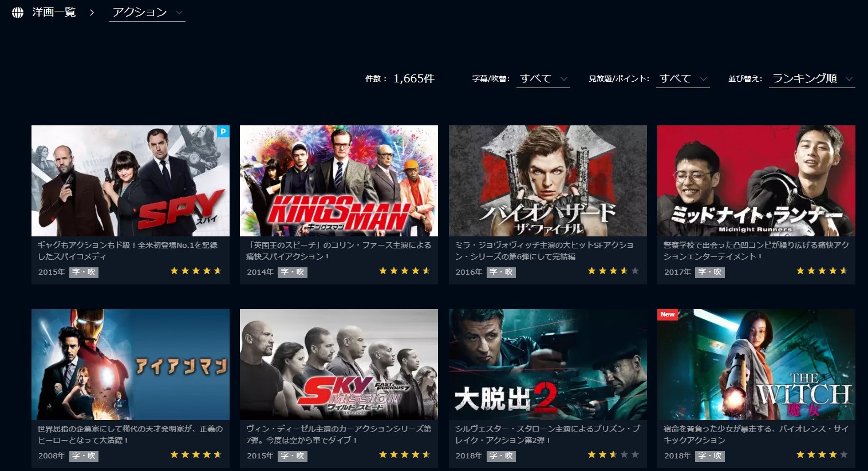
Task: Click the 字・吹 badge under アイアンマン
Action: tap(84, 456)
